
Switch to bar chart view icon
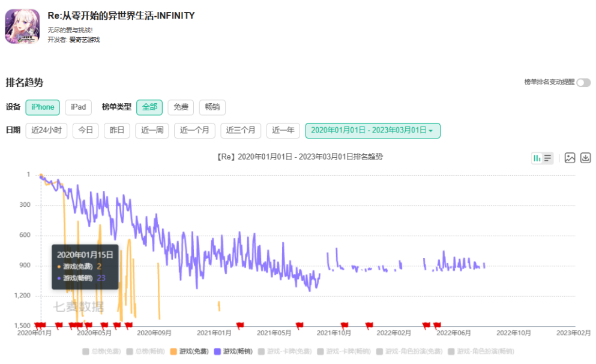click(x=537, y=158)
